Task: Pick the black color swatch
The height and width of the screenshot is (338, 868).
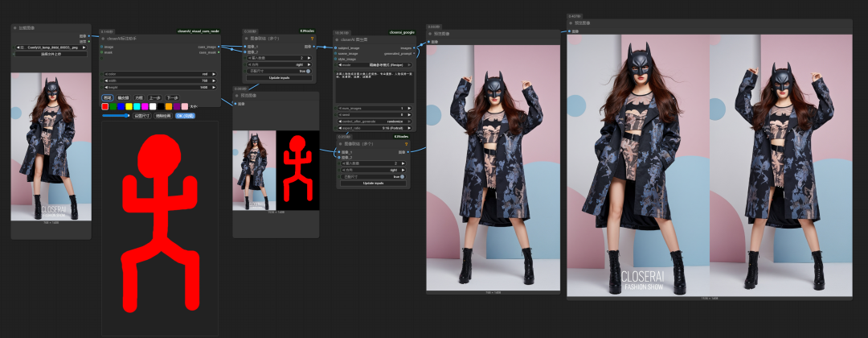Action: 161,106
